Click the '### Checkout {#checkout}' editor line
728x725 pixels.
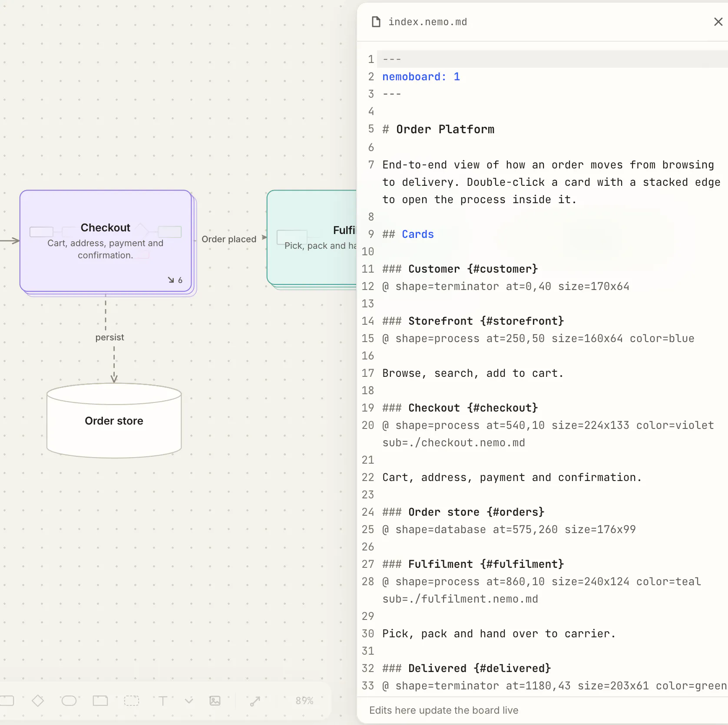460,408
